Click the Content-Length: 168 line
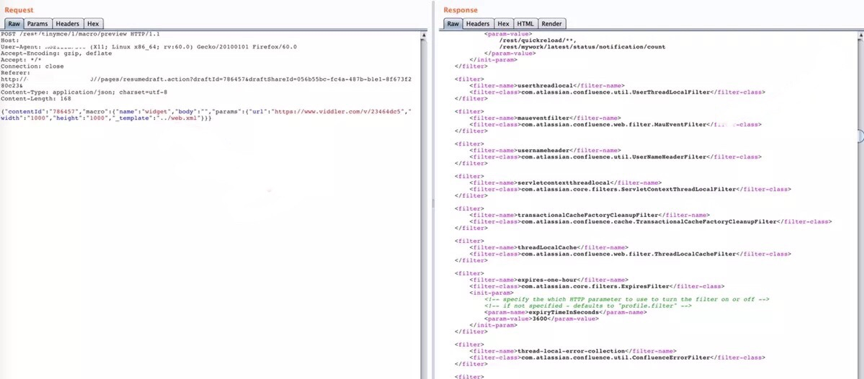Viewport: 864px width, 379px height. click(x=36, y=99)
